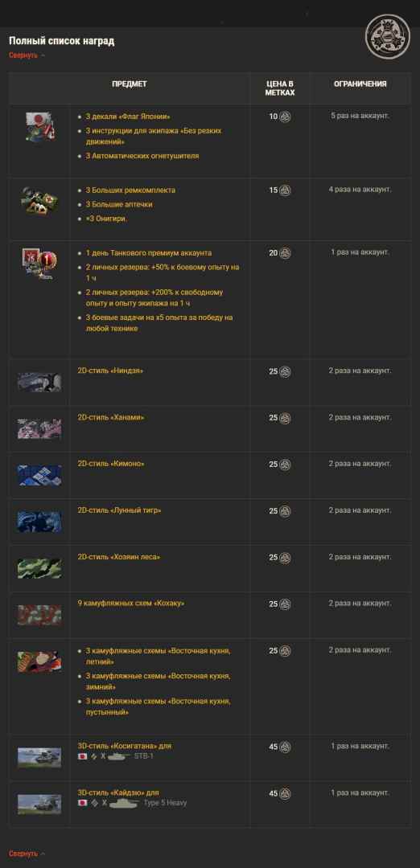Open the premium day bundle image
This screenshot has width=420, height=868.
(x=40, y=264)
